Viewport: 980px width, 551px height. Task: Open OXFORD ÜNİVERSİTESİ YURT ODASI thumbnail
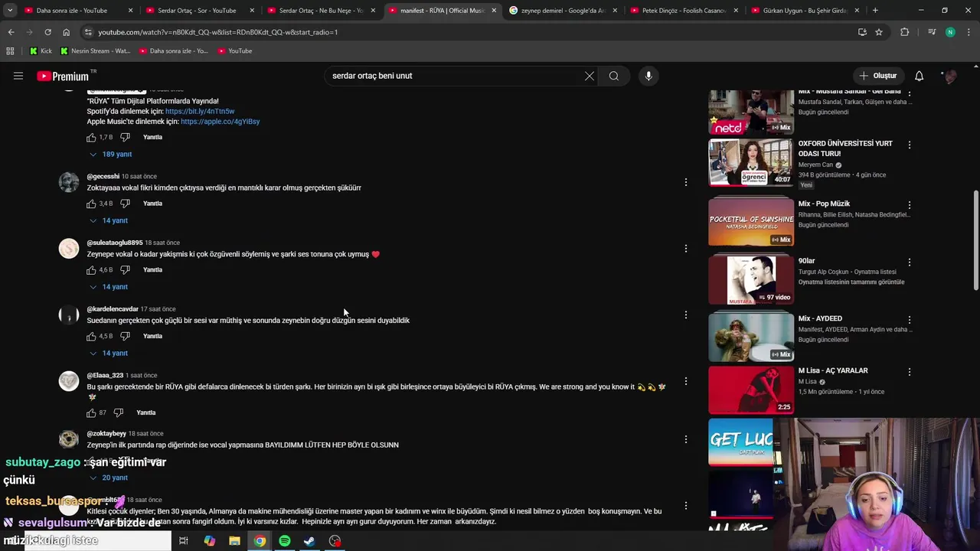751,162
